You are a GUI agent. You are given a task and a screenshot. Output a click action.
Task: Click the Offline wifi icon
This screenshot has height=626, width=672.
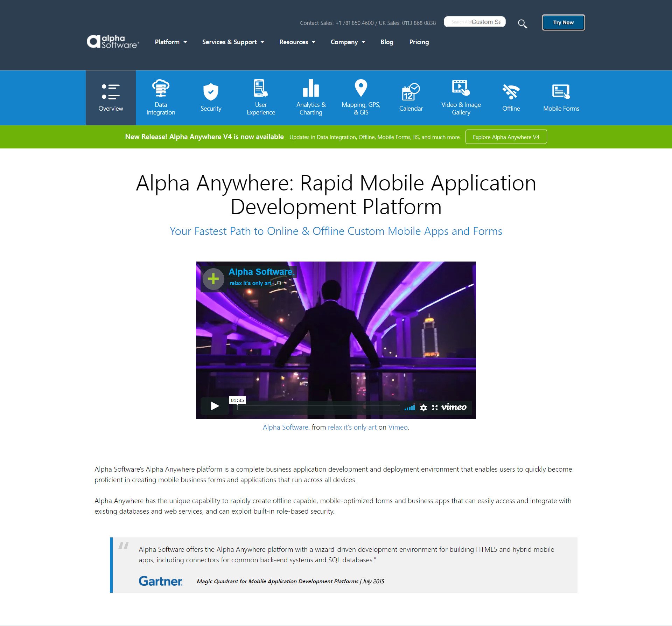pyautogui.click(x=511, y=92)
